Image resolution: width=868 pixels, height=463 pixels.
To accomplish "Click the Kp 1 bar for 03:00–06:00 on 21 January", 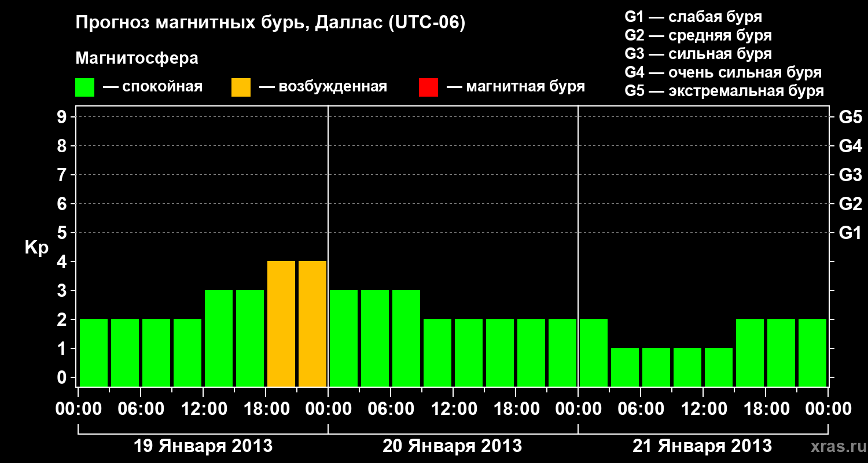I will [625, 367].
